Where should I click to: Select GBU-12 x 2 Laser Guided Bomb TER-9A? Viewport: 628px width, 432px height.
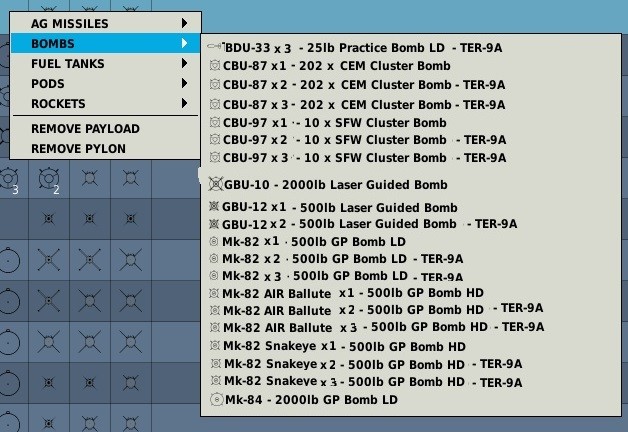363,224
